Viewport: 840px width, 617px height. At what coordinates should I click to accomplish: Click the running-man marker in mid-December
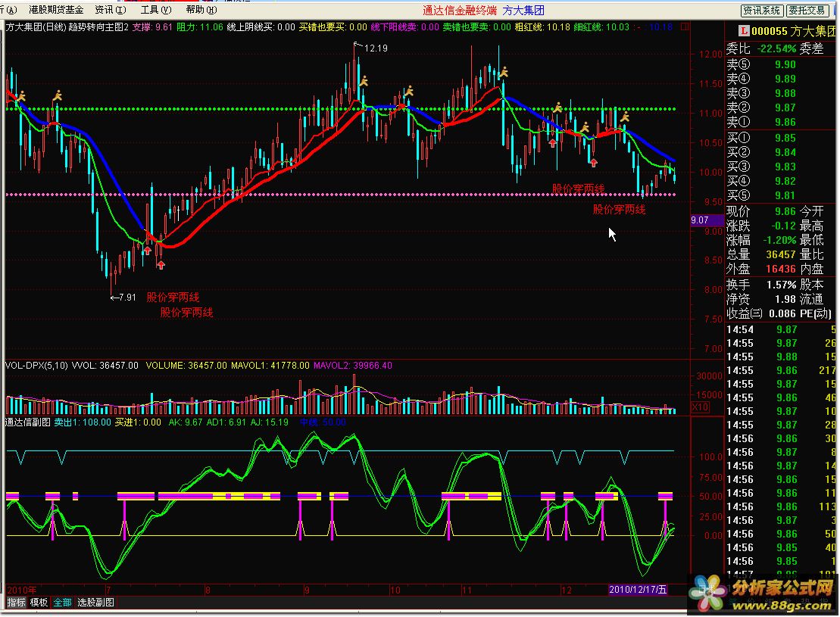[585, 127]
